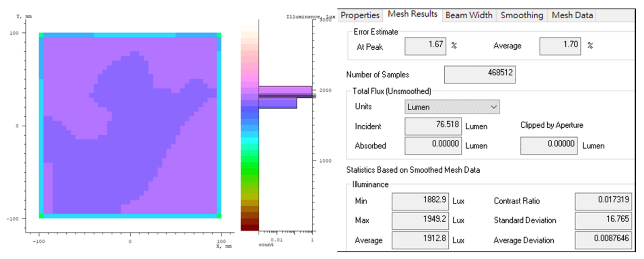Click the 'Clipped by Aperture' label
Screen dimensions: 644x259
click(552, 125)
